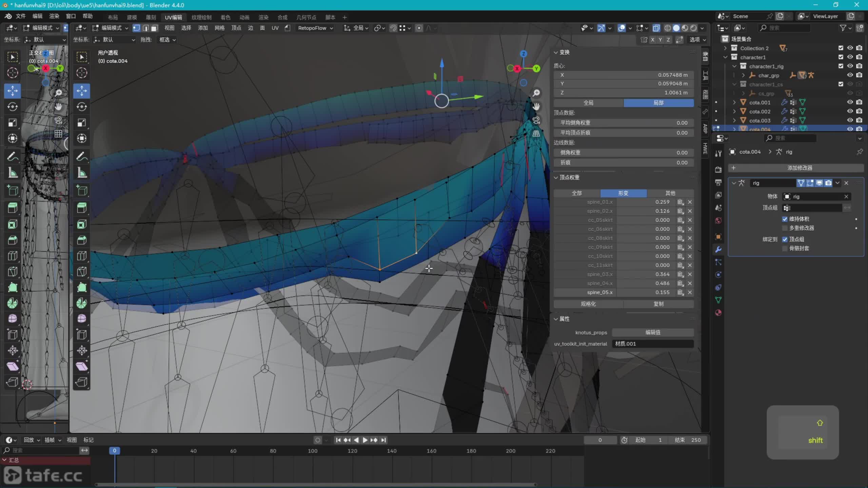Open the Material properties tab icon
This screenshot has height=488, width=868.
(x=718, y=313)
